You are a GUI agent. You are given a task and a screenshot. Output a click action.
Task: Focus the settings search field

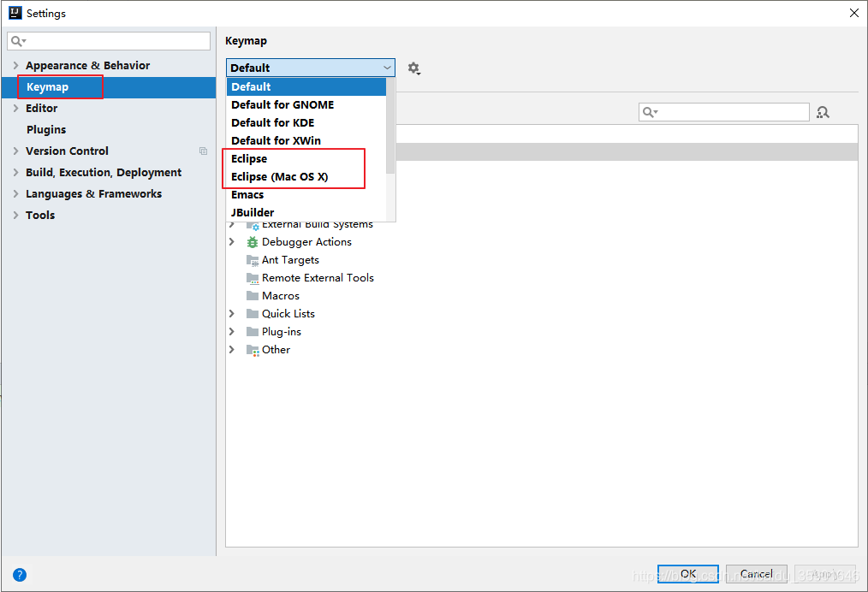pyautogui.click(x=109, y=41)
